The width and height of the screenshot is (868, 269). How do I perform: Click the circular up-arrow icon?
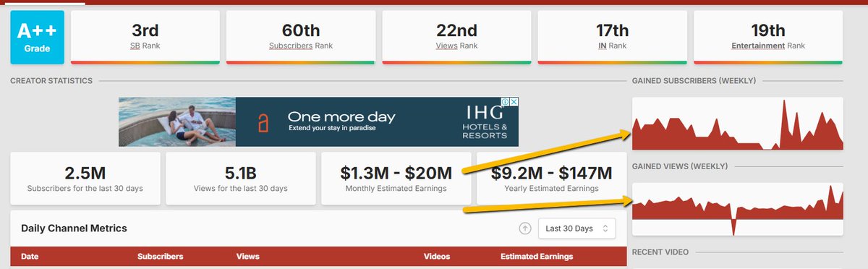525,229
